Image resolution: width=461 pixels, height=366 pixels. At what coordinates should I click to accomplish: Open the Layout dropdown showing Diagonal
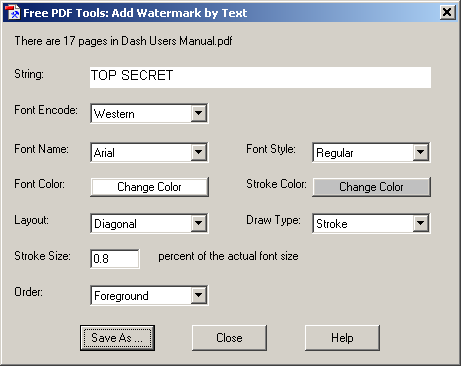(149, 223)
